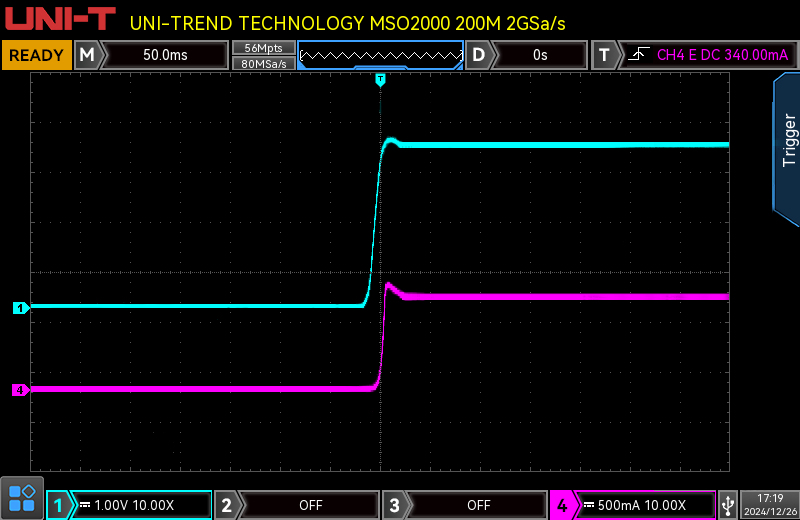Click the CH1 ground level marker

coord(19,307)
